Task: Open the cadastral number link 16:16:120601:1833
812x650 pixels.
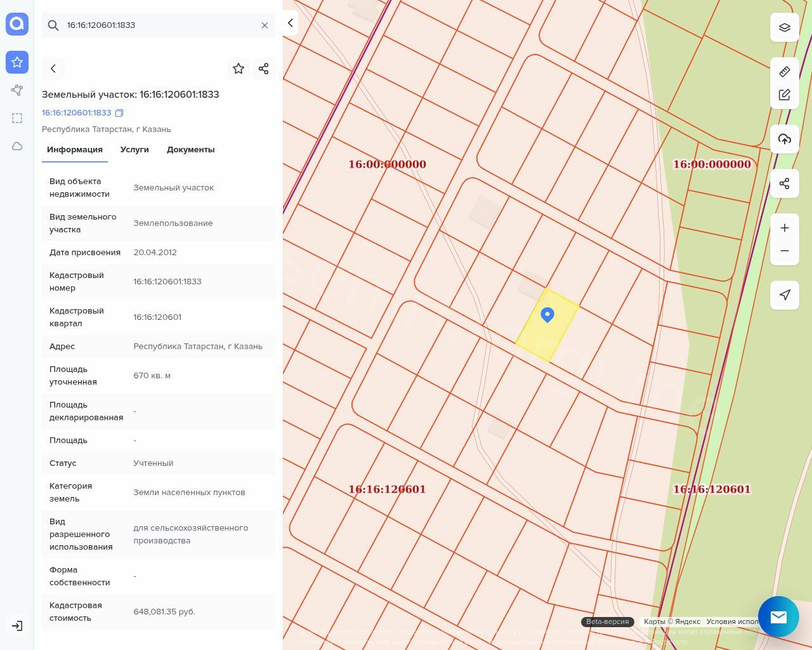Action: (76, 113)
